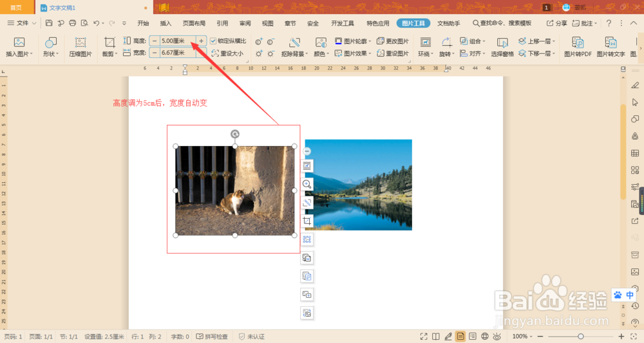The width and height of the screenshot is (644, 343).
Task: Click 图片转PDF convert to PDF
Action: 578,47
